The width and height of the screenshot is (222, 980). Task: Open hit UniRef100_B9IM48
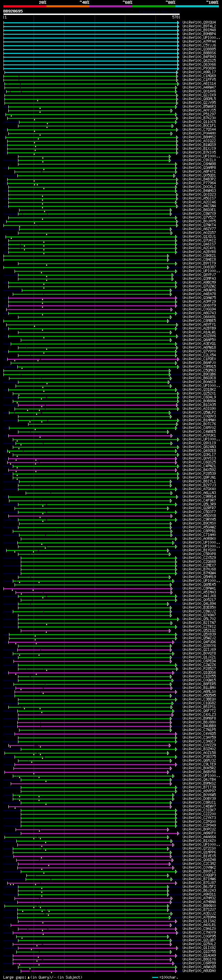coord(199,30)
